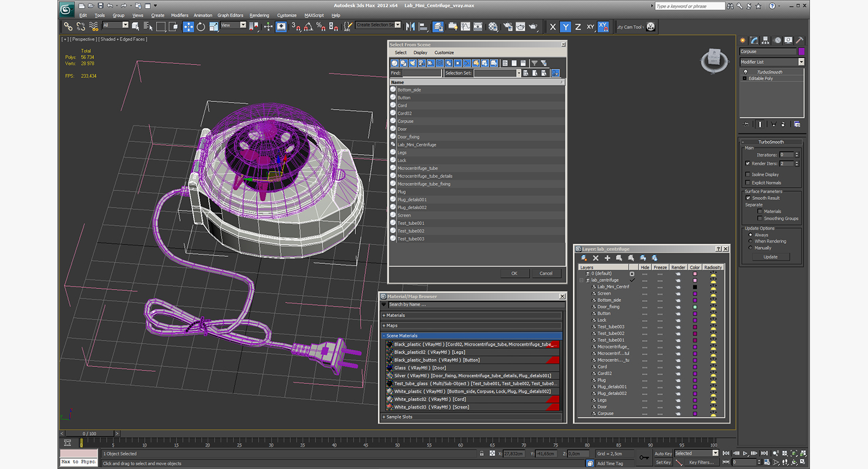Open the Create command panel tab
Screen dimensions: 868x469
click(x=742, y=40)
